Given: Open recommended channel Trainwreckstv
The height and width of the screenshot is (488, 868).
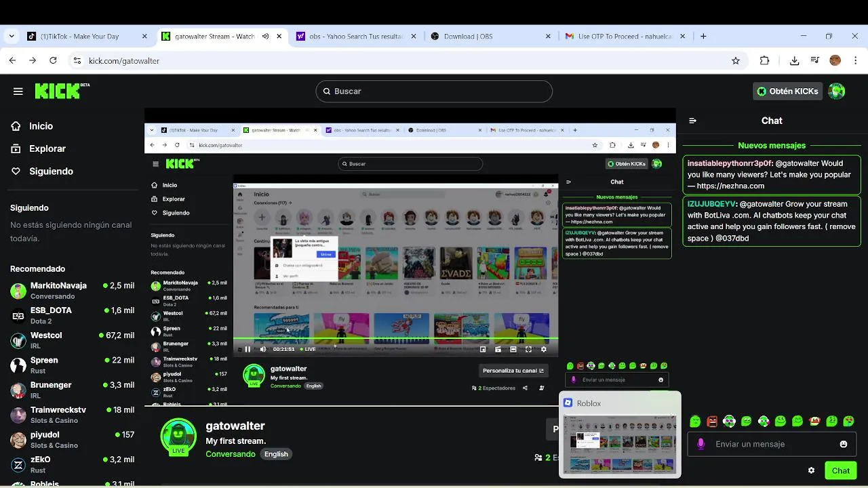Looking at the screenshot, I should pyautogui.click(x=73, y=415).
